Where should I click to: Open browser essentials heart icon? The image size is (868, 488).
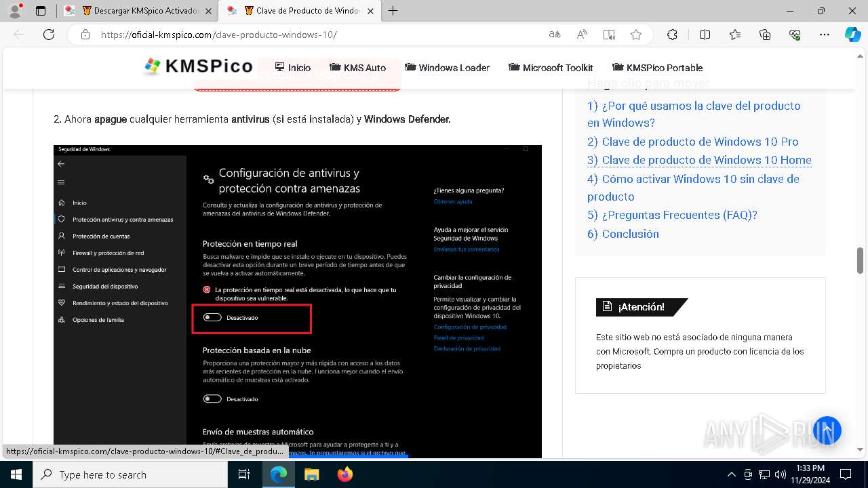click(x=795, y=35)
